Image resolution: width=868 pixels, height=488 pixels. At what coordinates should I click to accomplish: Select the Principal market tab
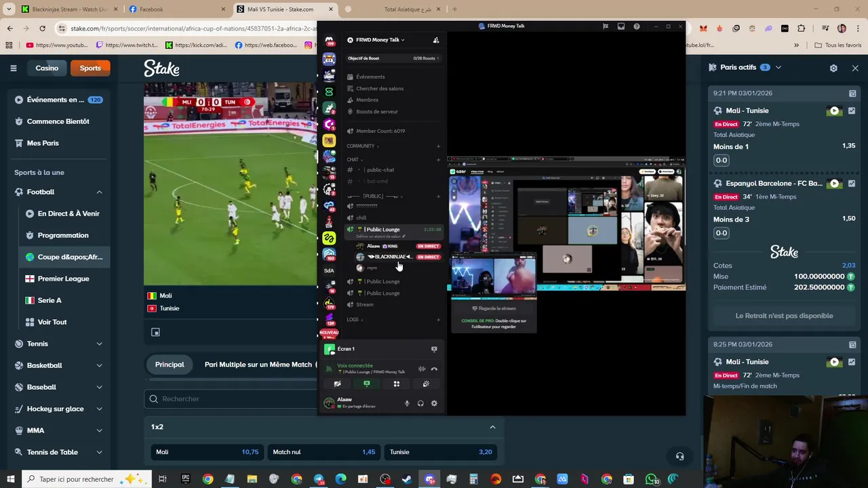(170, 365)
